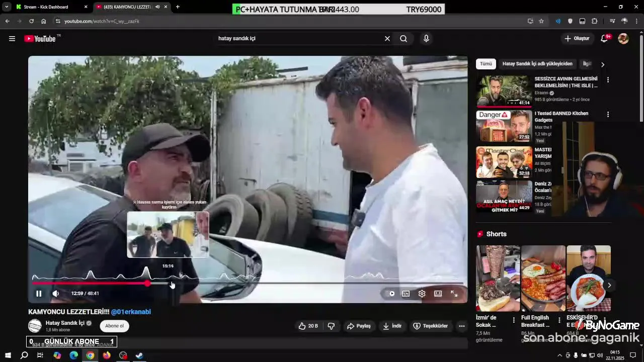Toggle fullscreen on the video player
The image size is (644, 362).
click(x=454, y=294)
